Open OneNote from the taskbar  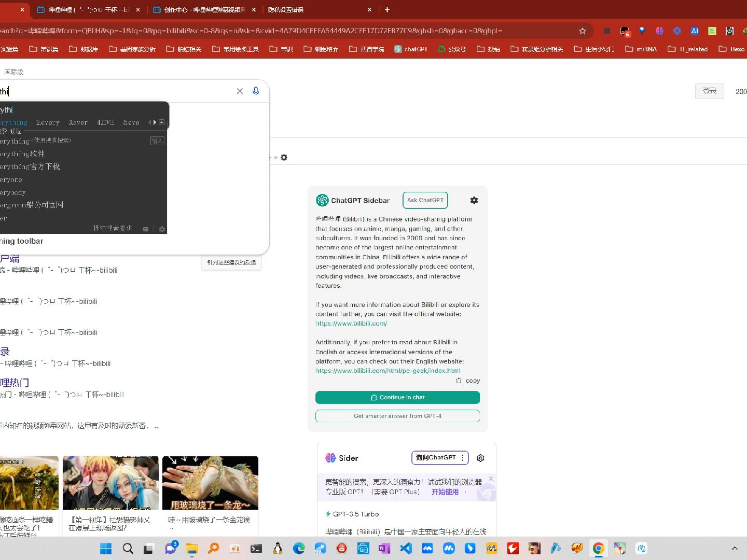(x=384, y=549)
